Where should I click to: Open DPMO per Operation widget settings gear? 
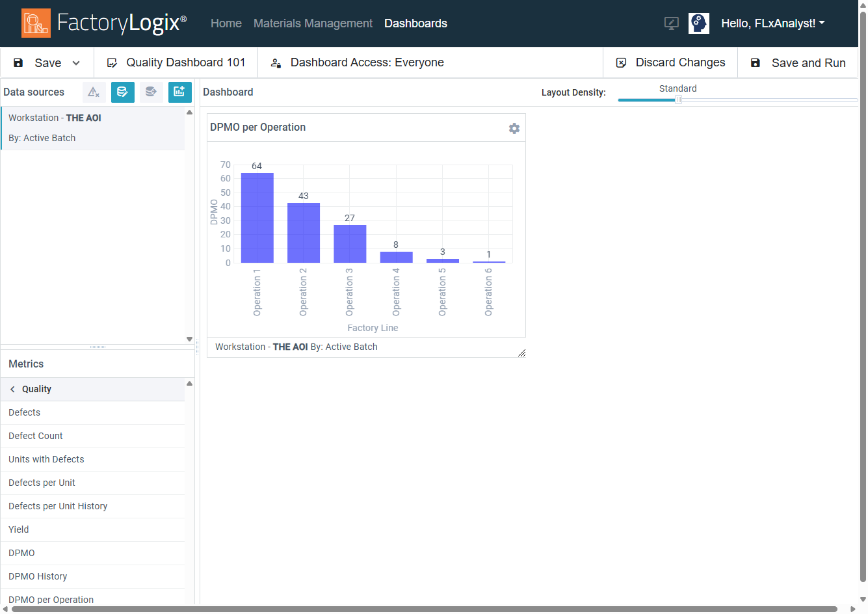(x=514, y=128)
